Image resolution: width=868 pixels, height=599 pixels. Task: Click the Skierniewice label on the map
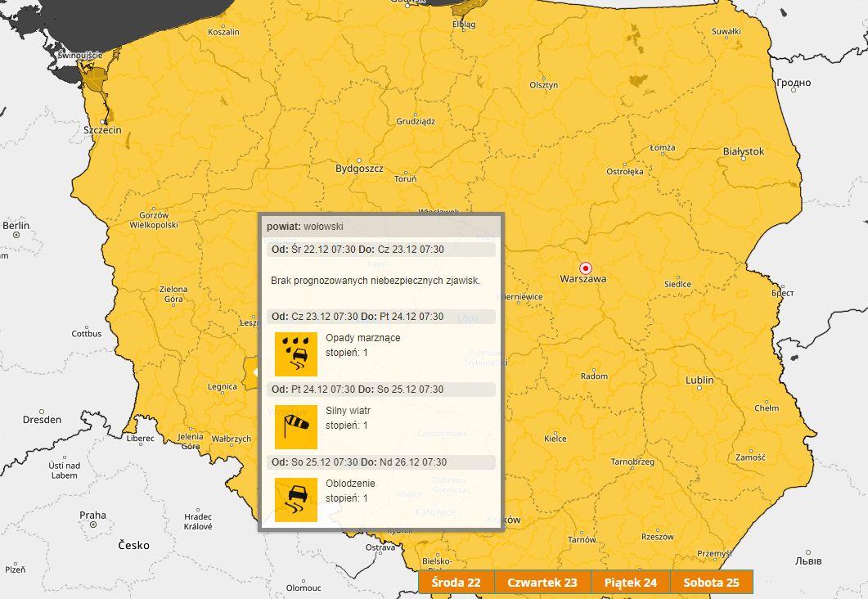(522, 297)
